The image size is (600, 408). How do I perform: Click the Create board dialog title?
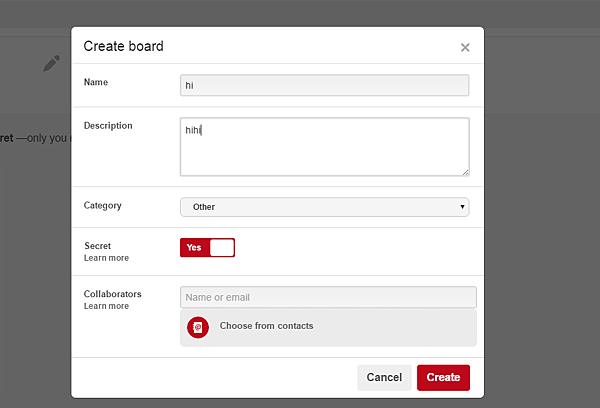point(123,46)
